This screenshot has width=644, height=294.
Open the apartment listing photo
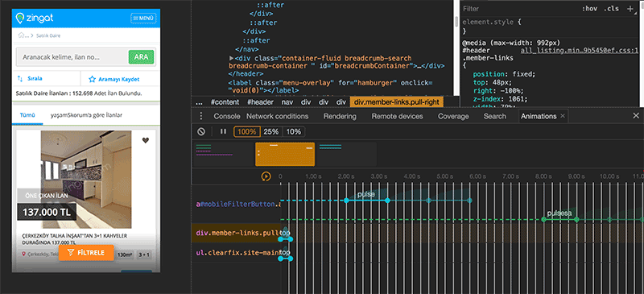[x=86, y=180]
